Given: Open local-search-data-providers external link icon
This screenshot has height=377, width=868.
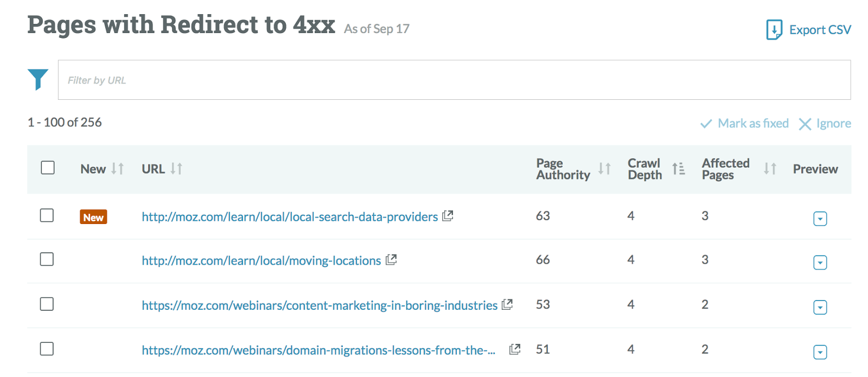Looking at the screenshot, I should tap(448, 216).
